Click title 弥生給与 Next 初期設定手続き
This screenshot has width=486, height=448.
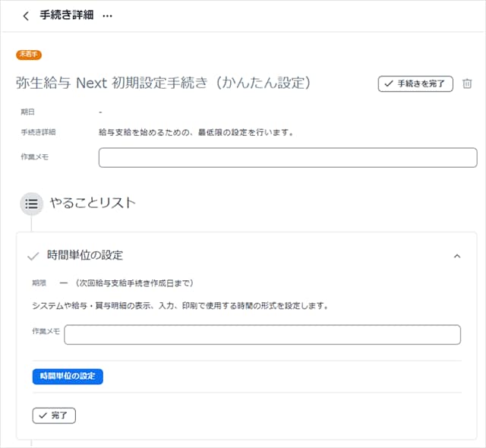point(163,83)
